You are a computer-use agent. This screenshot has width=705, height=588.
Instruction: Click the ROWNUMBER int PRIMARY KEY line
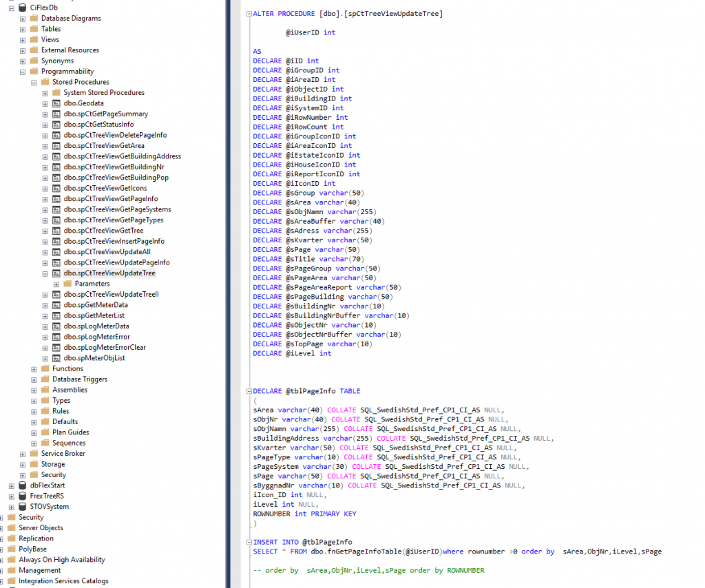[x=304, y=514]
